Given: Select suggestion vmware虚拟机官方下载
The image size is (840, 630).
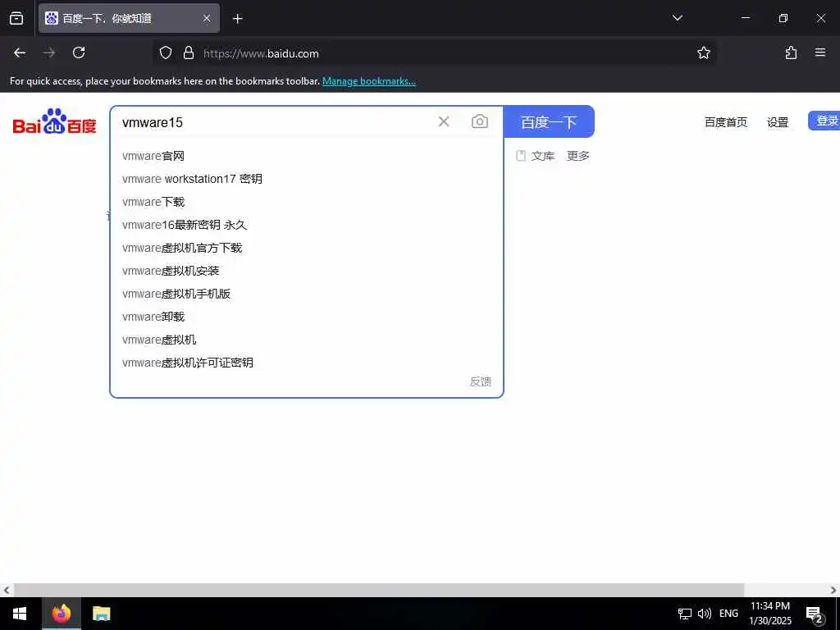Looking at the screenshot, I should tap(307, 248).
